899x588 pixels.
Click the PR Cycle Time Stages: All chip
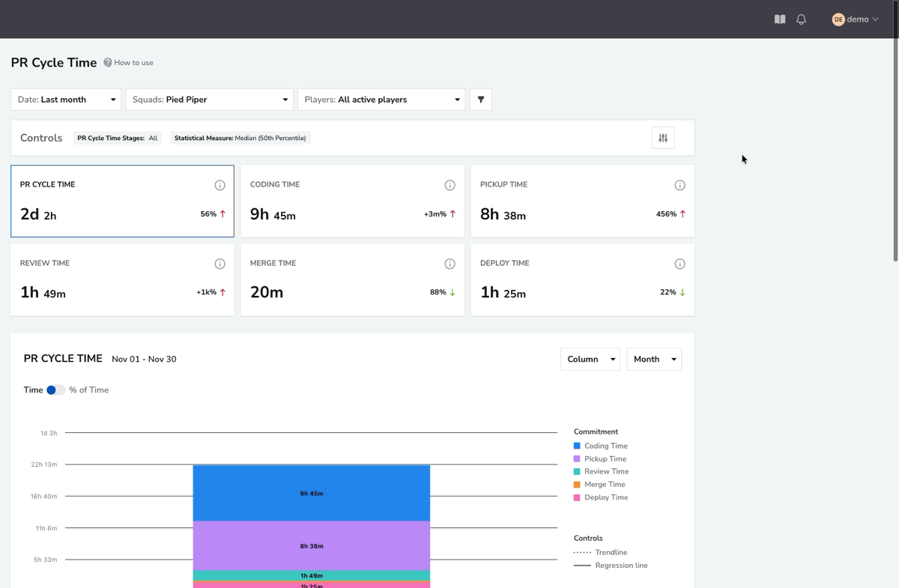pos(118,138)
